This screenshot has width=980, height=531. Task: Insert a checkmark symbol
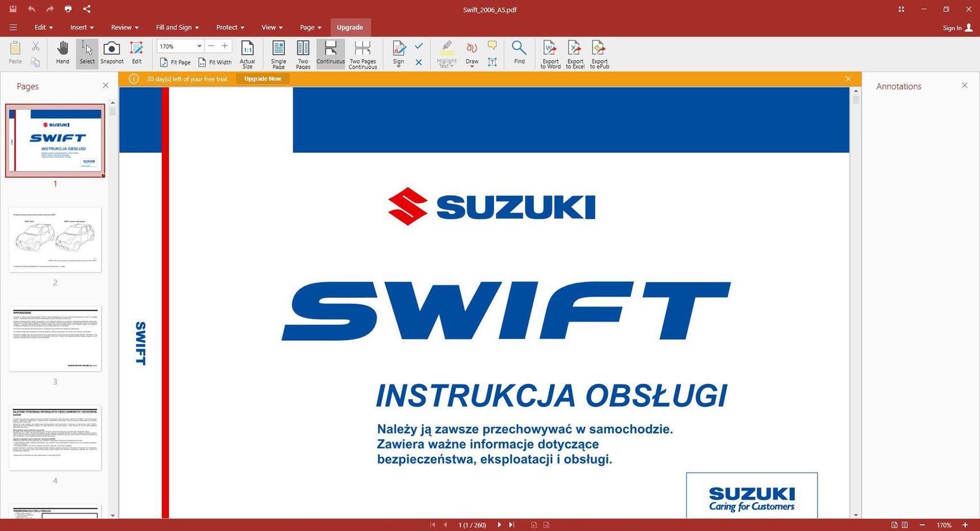coord(419,46)
